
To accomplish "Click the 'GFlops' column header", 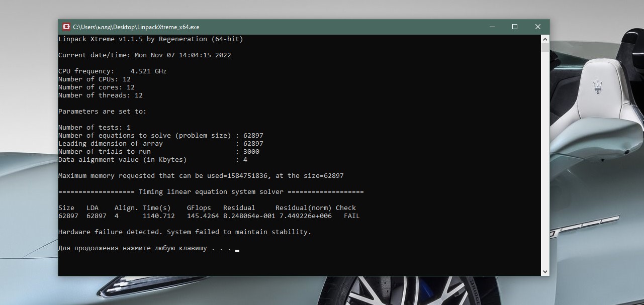I will [x=199, y=208].
